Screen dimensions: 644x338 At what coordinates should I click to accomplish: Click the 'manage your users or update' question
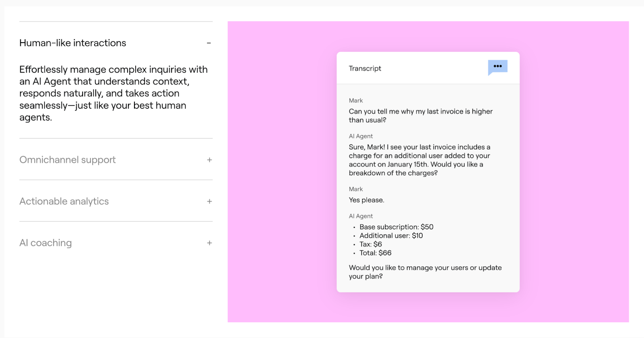pos(425,272)
